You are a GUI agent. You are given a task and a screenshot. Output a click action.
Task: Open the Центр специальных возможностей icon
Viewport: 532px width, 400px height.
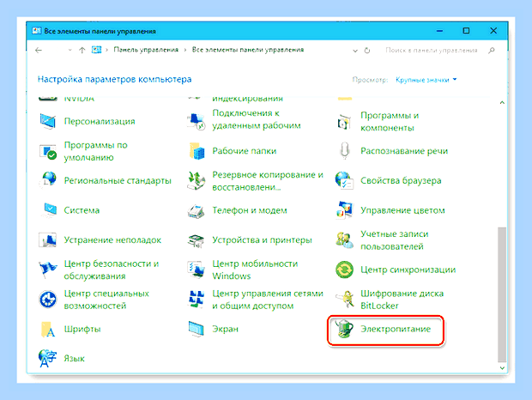(x=47, y=300)
